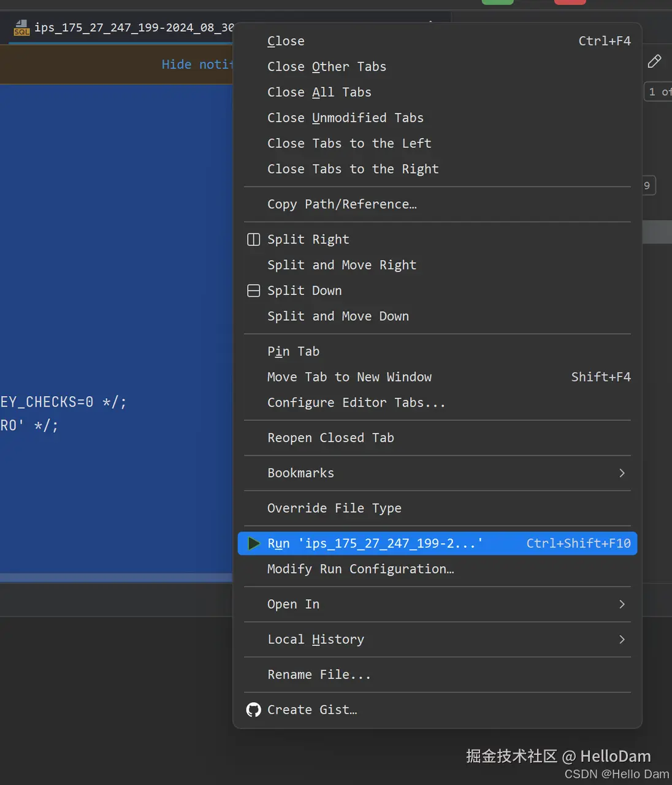
Task: Select Reopen Closed Tab
Action: click(437, 438)
